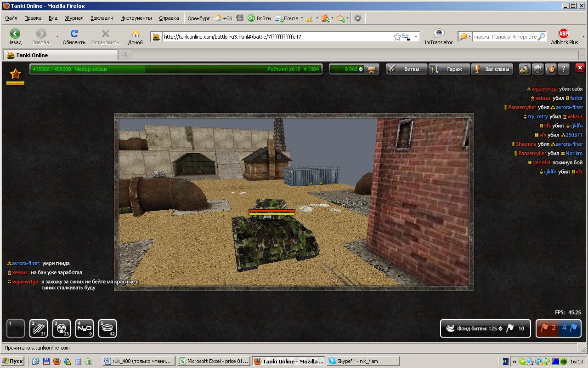588x368 pixels.
Task: Open Инструменты menu
Action: 136,18
